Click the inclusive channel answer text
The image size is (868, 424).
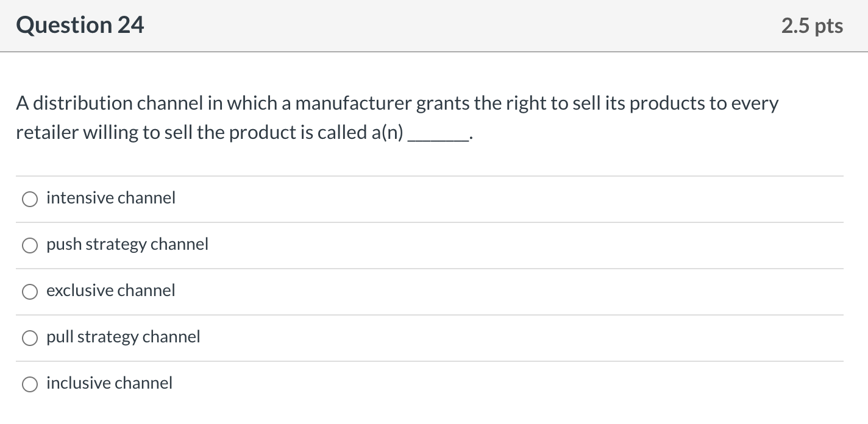[110, 383]
